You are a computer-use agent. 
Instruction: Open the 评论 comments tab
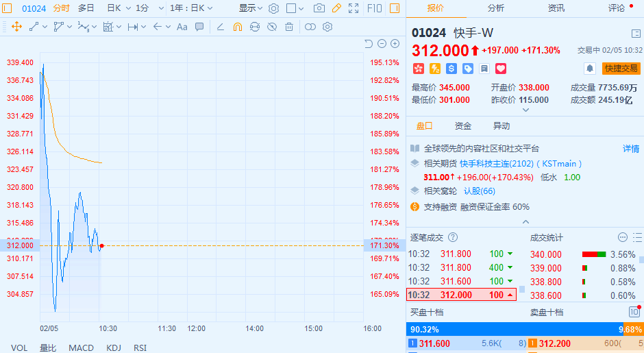point(617,8)
